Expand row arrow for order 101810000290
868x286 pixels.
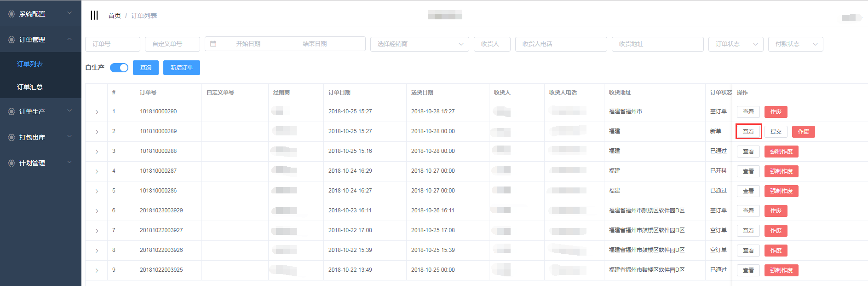click(x=97, y=112)
